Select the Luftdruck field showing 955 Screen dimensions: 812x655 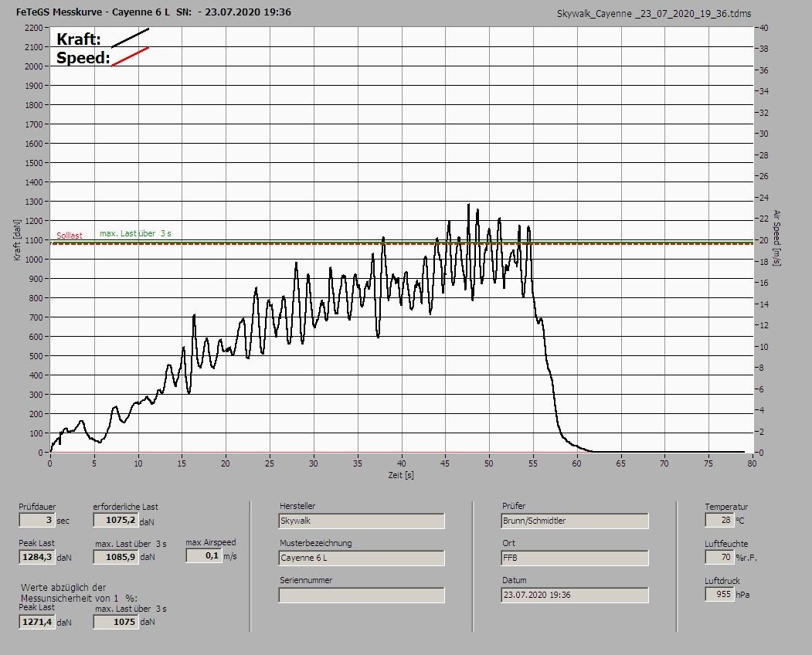(x=719, y=594)
